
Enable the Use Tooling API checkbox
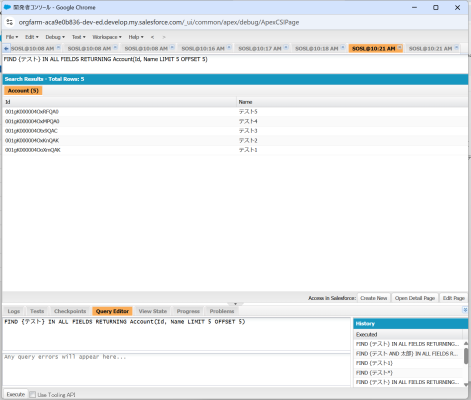(x=32, y=395)
